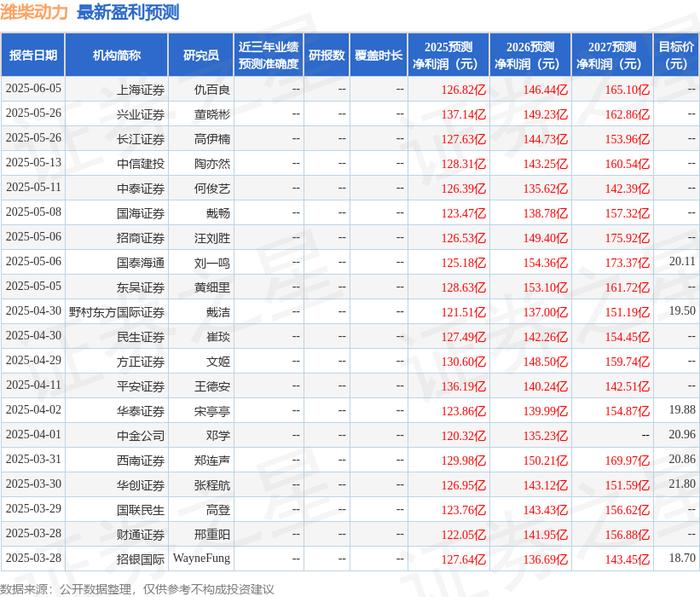Click researcher name 董晓彬
The width and height of the screenshot is (700, 597).
[212, 115]
